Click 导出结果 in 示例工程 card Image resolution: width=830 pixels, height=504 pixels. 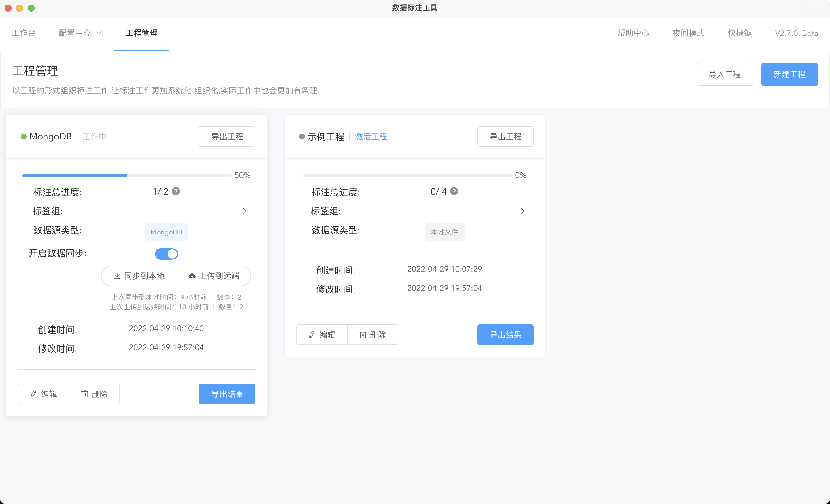(505, 335)
